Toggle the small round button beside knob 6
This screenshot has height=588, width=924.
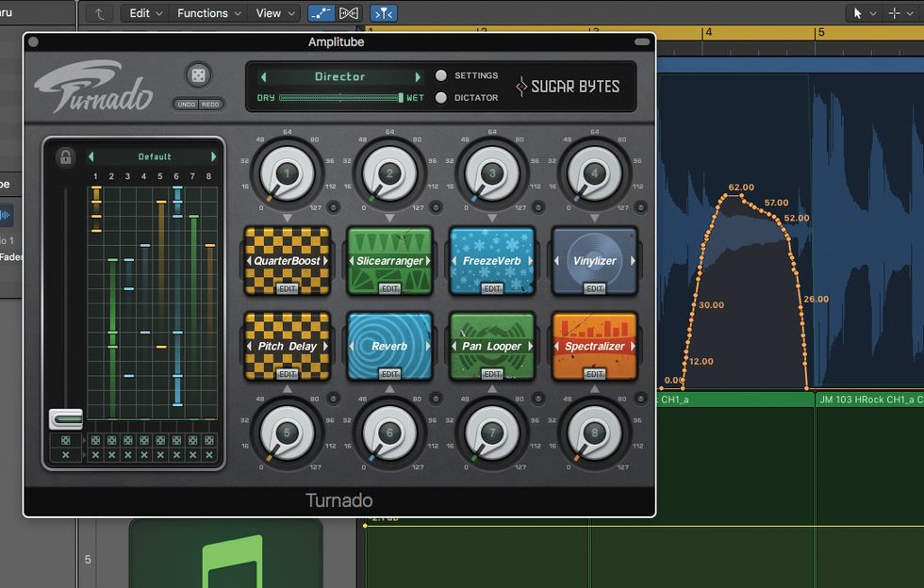coord(436,399)
